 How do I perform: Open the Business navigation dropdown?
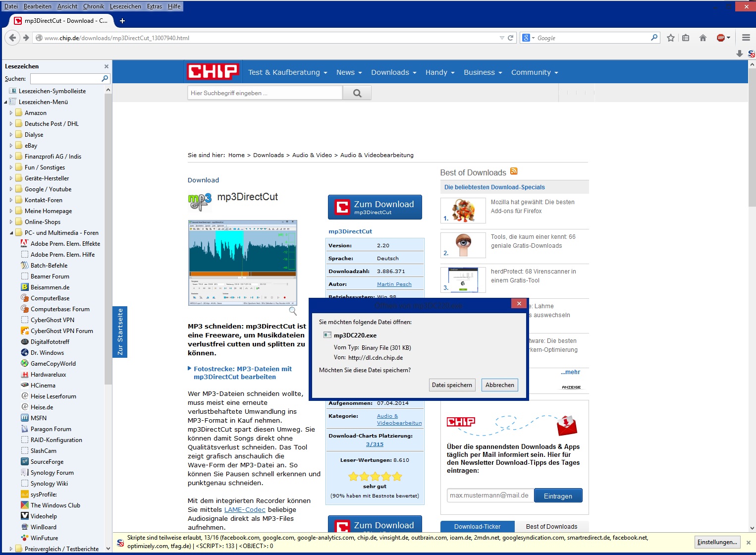[x=483, y=72]
